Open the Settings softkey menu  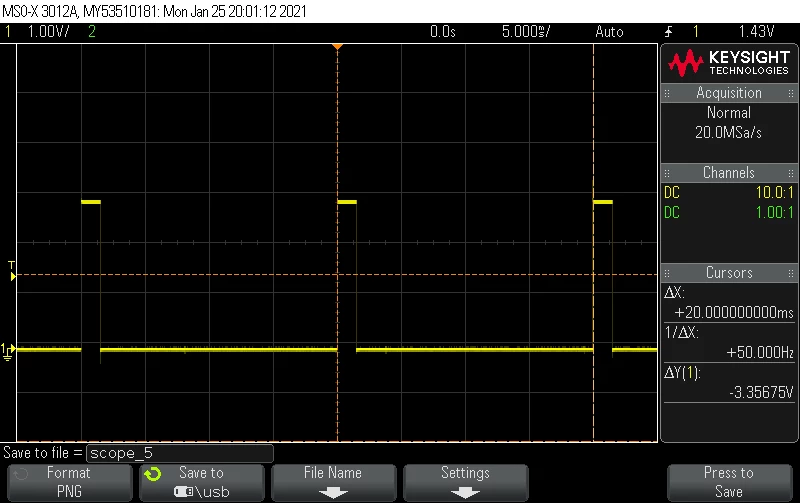coord(465,482)
